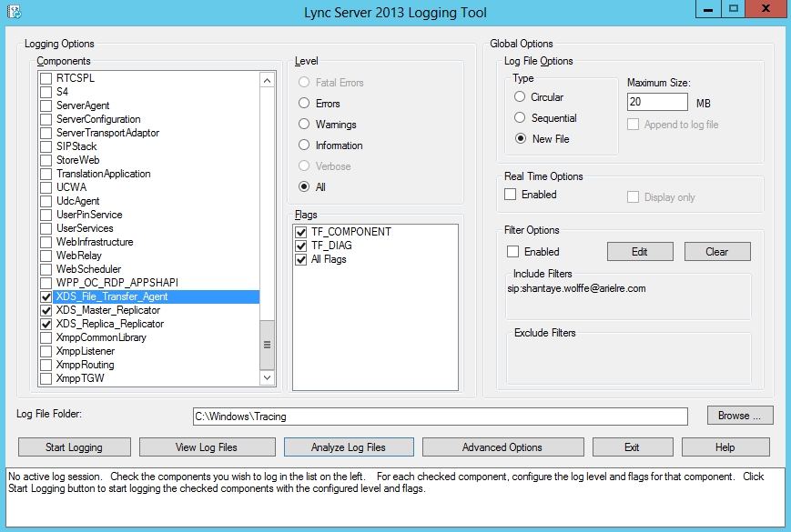Select the Warnings level radio button

(x=304, y=124)
